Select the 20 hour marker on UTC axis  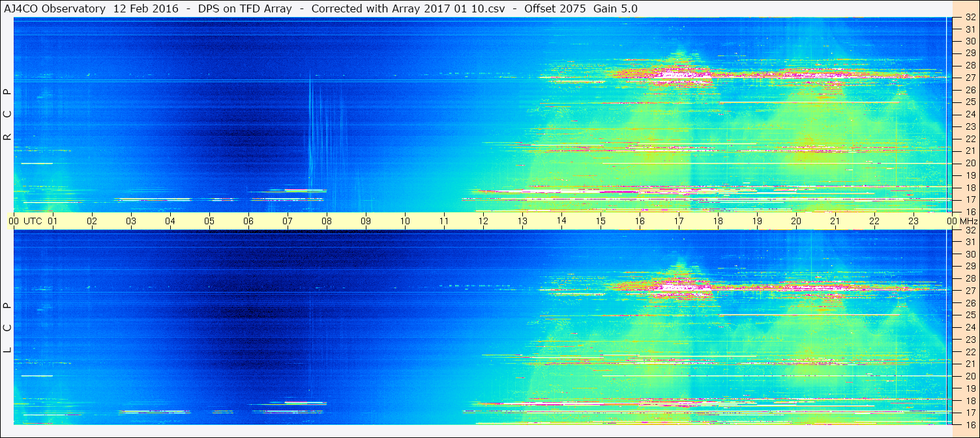(796, 221)
